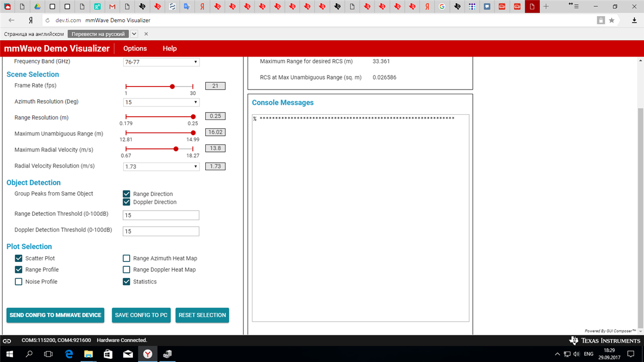Viewport: 644px width, 362px height.
Task: Click the taskbar clock showing 18:29
Action: pyautogui.click(x=610, y=350)
